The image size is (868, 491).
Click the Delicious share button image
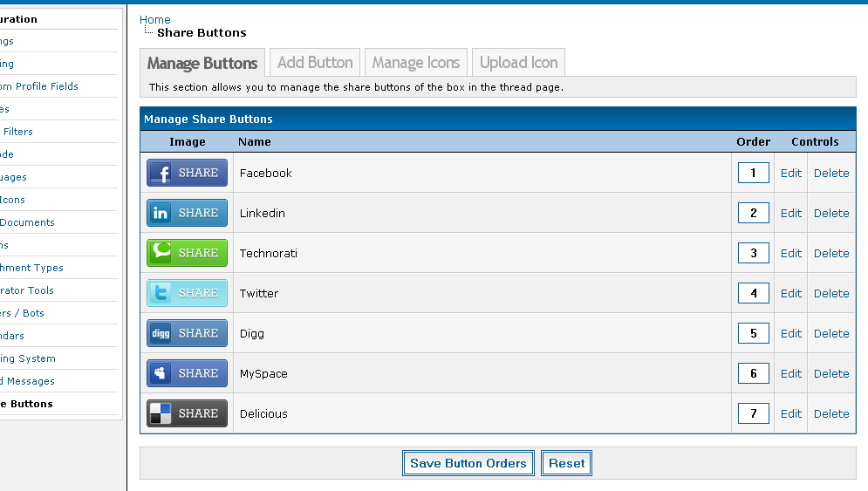pyautogui.click(x=187, y=413)
